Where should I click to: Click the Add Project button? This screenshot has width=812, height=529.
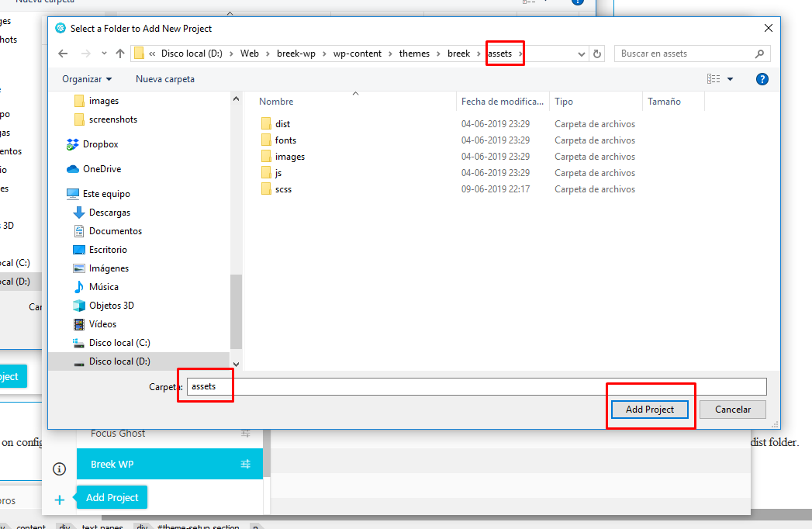[x=649, y=409]
